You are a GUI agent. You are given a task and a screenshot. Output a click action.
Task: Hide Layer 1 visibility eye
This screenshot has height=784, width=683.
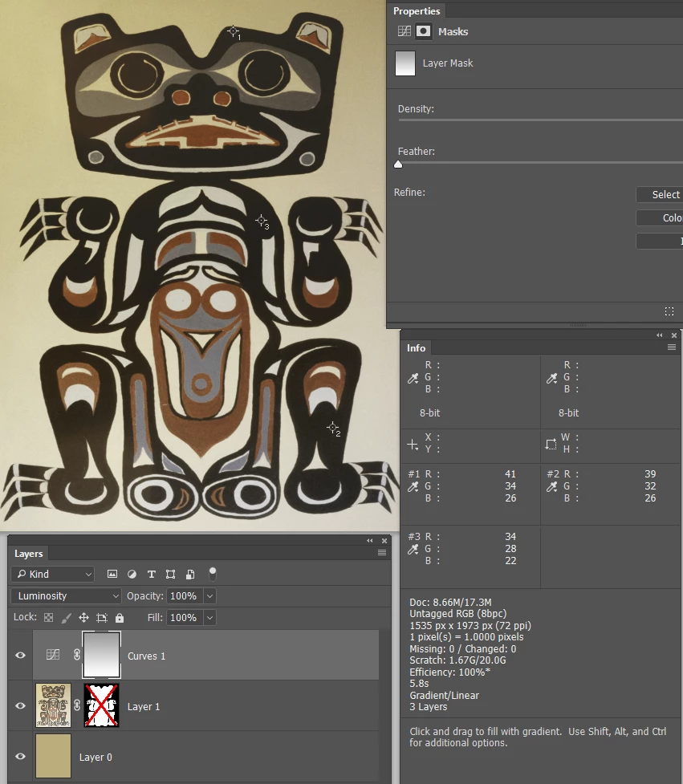pyautogui.click(x=21, y=705)
